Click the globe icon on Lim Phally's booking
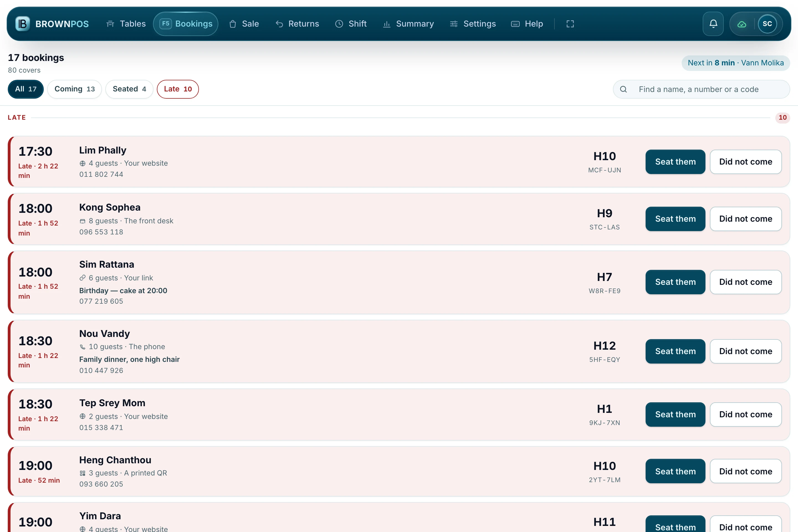Viewport: 798px width, 532px height. (x=83, y=163)
